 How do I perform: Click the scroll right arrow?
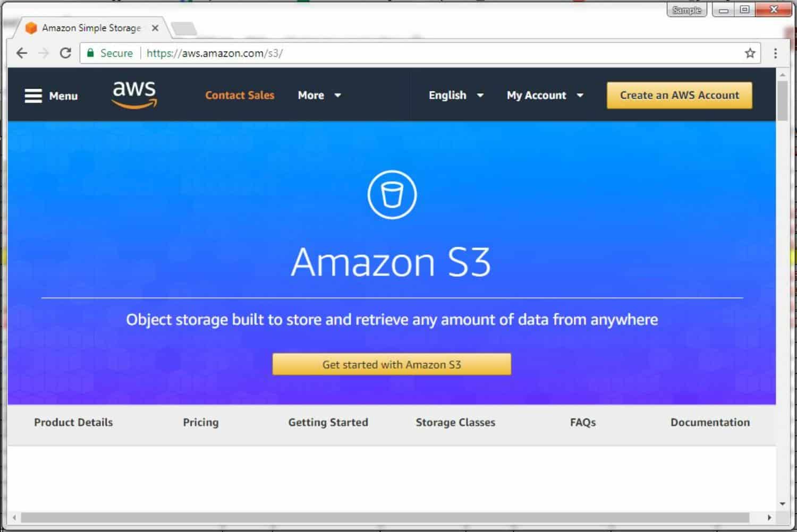click(769, 517)
